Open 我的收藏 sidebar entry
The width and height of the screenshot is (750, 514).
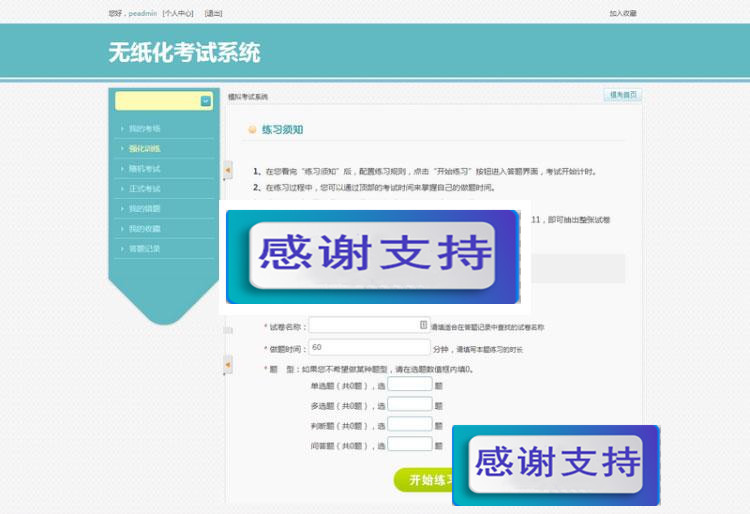[145, 229]
